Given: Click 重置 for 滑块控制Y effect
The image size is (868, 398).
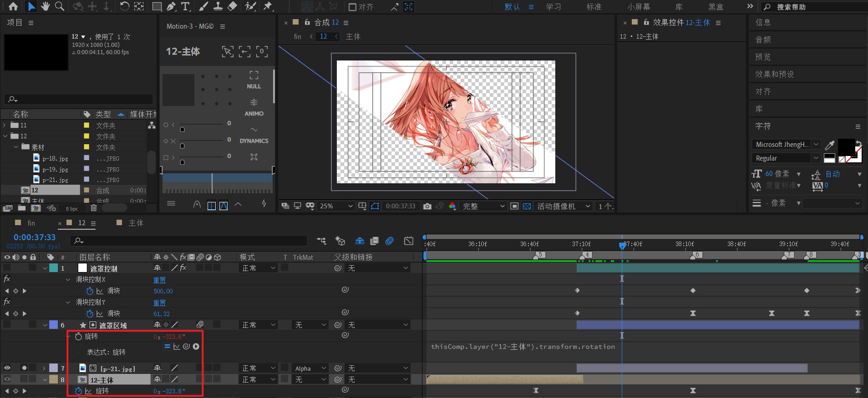Looking at the screenshot, I should 159,302.
